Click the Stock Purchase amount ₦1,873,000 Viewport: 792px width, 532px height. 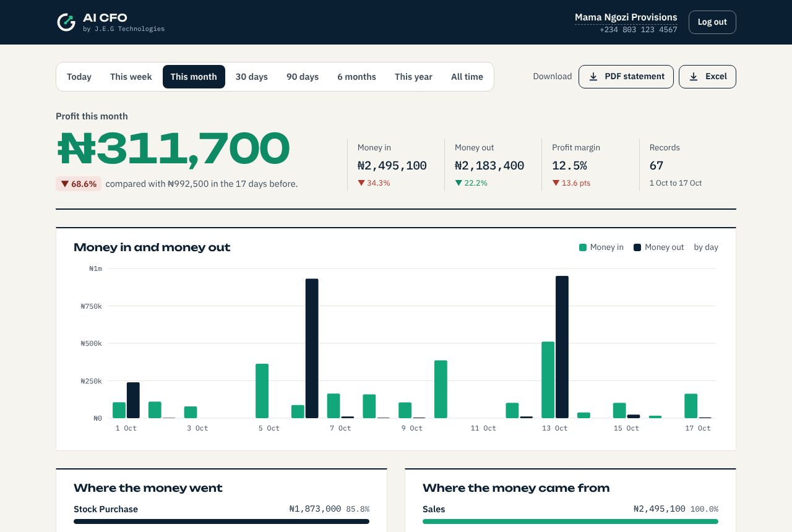pyautogui.click(x=315, y=509)
